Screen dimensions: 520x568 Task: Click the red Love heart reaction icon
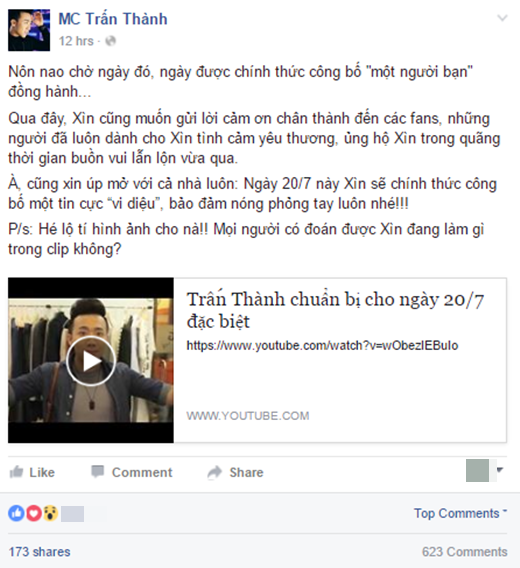tap(33, 513)
